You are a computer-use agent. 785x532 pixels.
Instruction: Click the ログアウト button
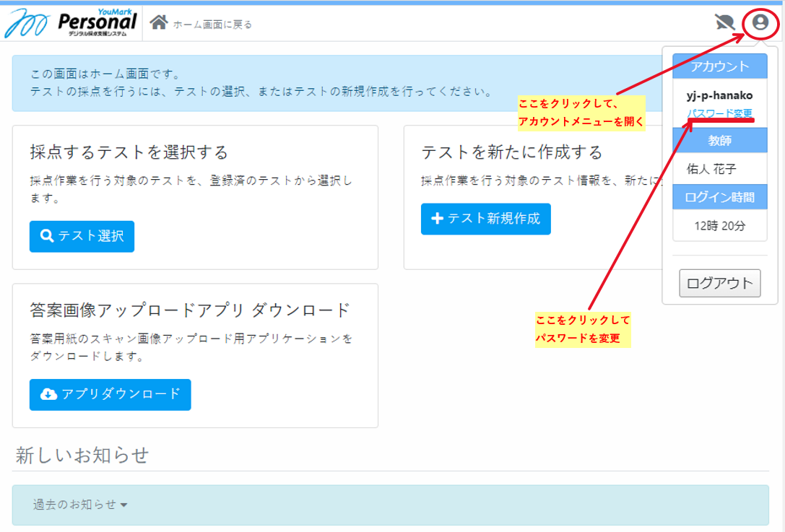[719, 283]
